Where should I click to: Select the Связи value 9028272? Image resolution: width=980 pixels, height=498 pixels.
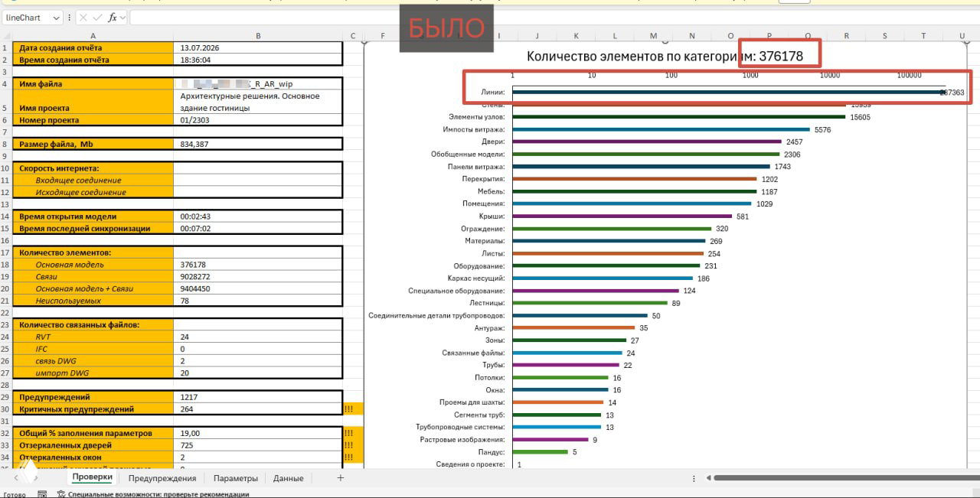tap(258, 277)
